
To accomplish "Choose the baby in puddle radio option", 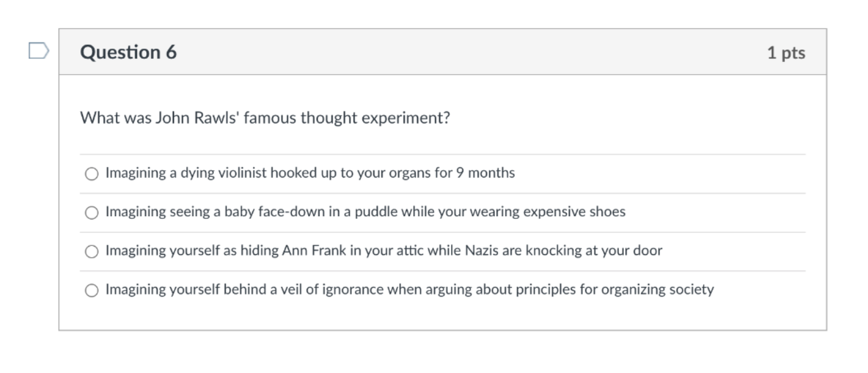I will coord(92,212).
